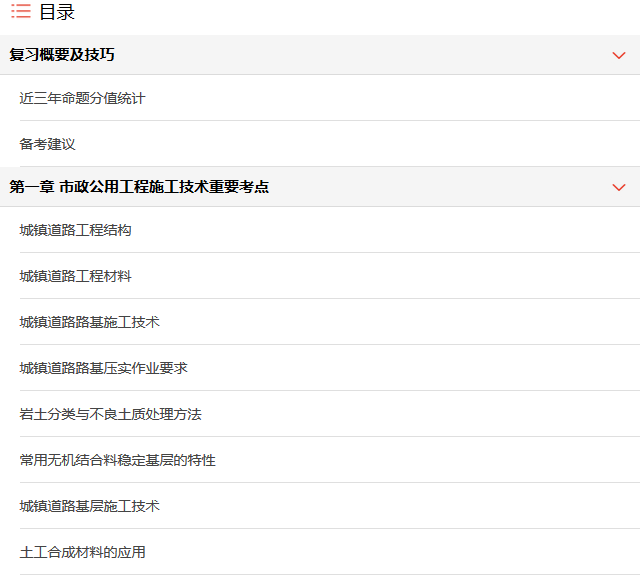The width and height of the screenshot is (641, 578).
Task: Collapse the 第一章 section chevron
Action: 619,187
